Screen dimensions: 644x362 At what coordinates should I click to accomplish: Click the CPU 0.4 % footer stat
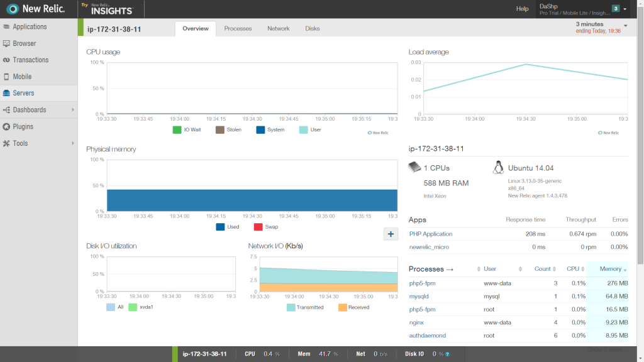pos(262,354)
